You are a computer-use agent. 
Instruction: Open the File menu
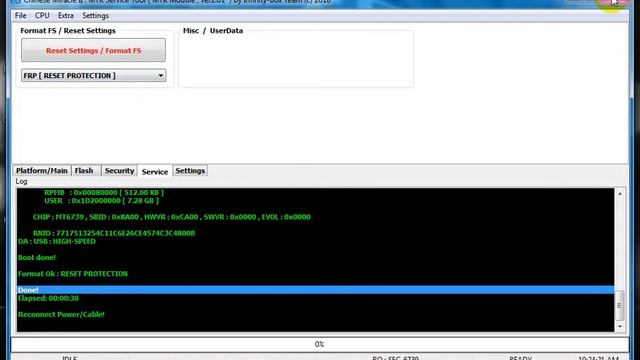[x=20, y=16]
